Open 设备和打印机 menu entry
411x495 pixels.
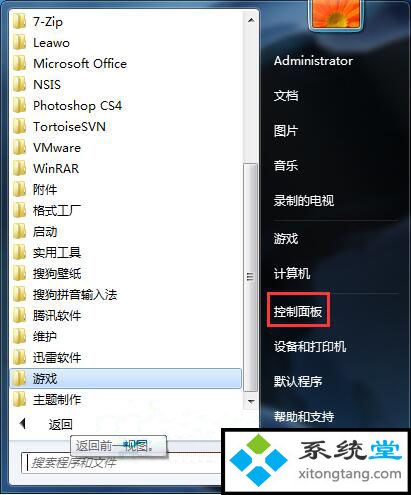310,347
